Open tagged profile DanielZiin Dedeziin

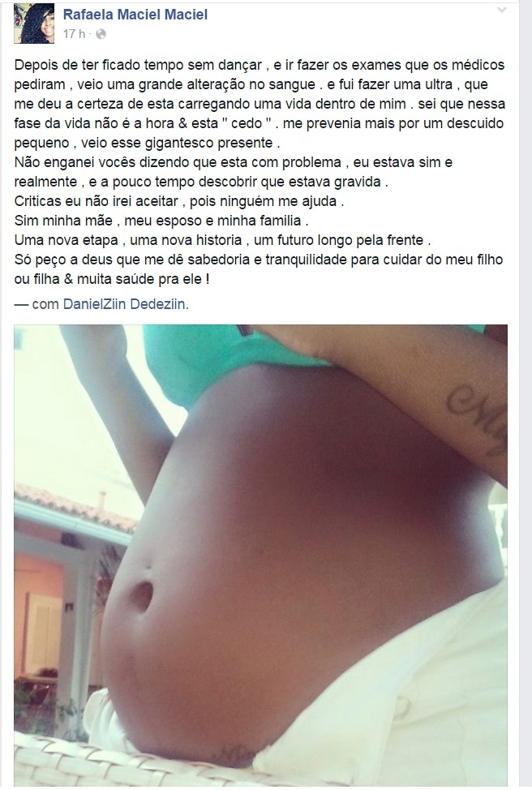(x=124, y=304)
